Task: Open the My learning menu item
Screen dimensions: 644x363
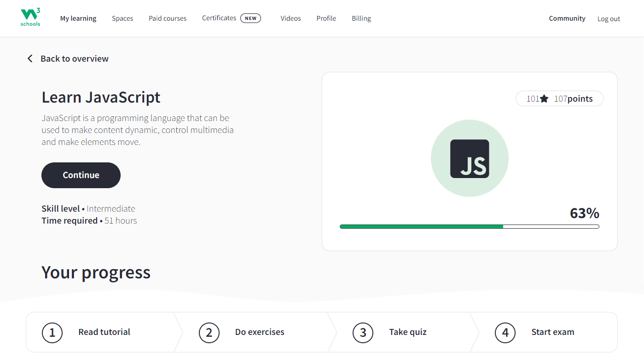Action: (78, 18)
